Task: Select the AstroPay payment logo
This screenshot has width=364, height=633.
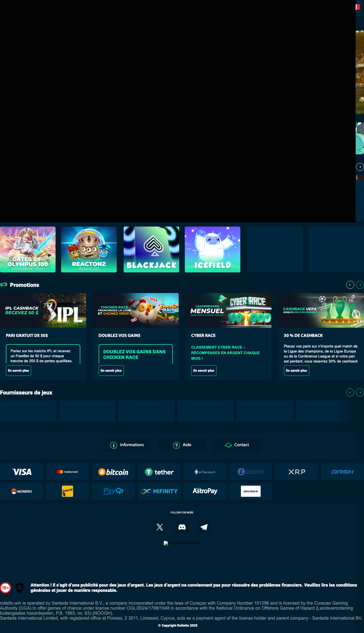Action: tap(205, 491)
